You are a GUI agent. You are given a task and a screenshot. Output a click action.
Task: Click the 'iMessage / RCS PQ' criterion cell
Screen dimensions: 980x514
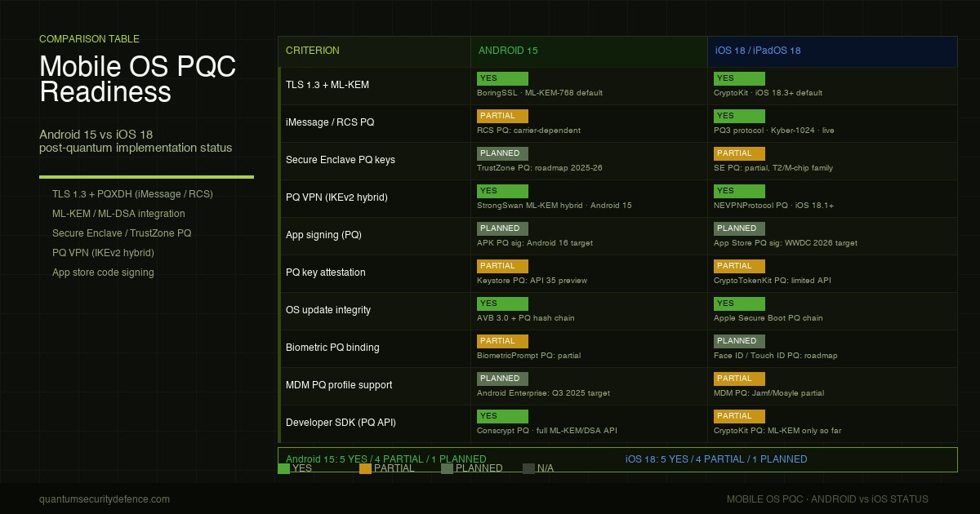pyautogui.click(x=374, y=122)
